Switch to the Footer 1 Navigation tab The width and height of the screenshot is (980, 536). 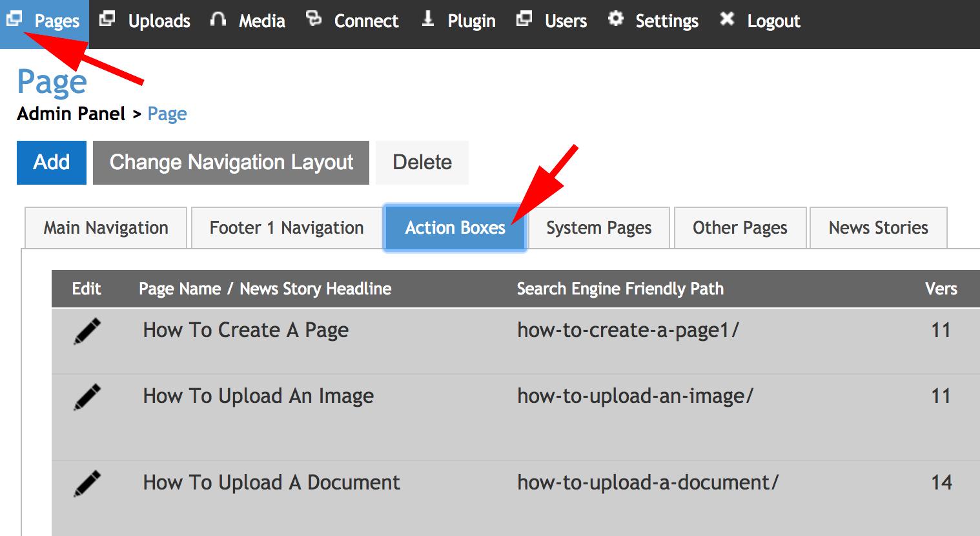pyautogui.click(x=287, y=228)
